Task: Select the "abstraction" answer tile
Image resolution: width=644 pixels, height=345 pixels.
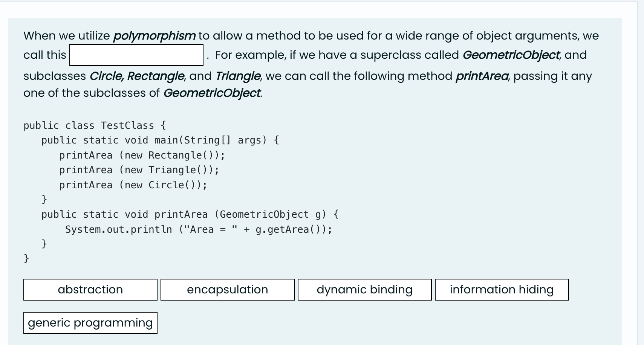Action: click(90, 290)
